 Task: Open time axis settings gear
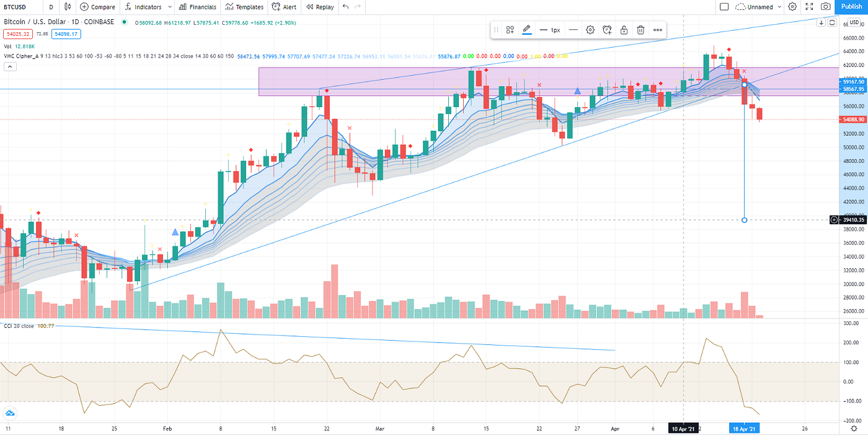pos(853,429)
